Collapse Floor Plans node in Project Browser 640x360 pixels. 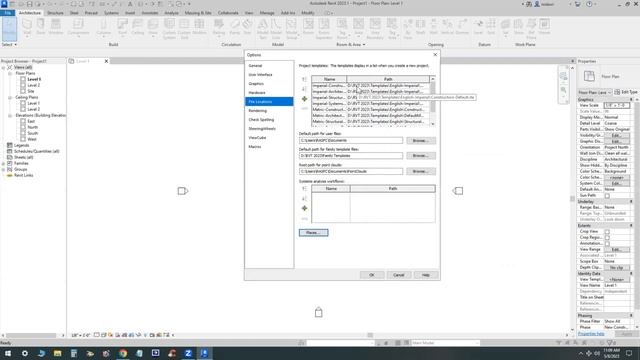click(x=10, y=73)
